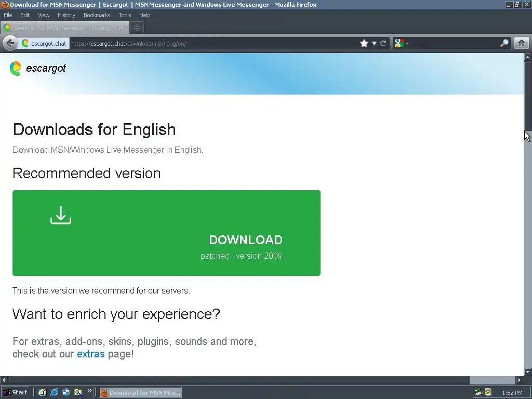532x399 pixels.
Task: Bookmark this page with the star icon
Action: tap(364, 44)
